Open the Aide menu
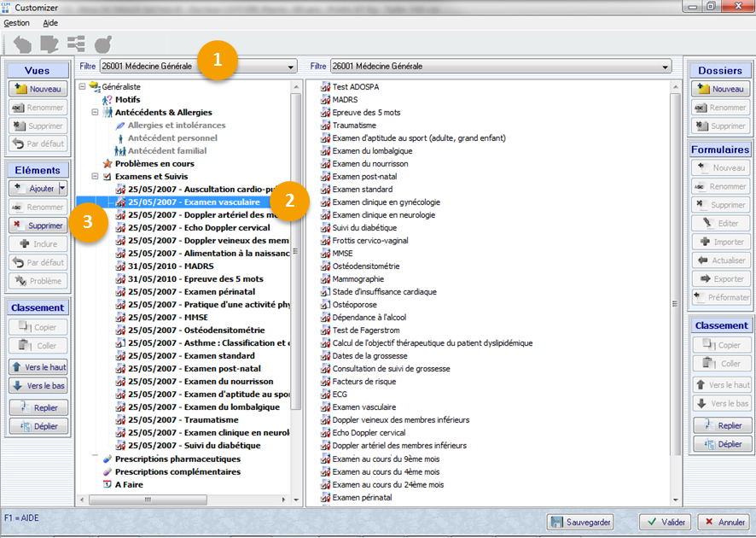756x538 pixels. (50, 23)
